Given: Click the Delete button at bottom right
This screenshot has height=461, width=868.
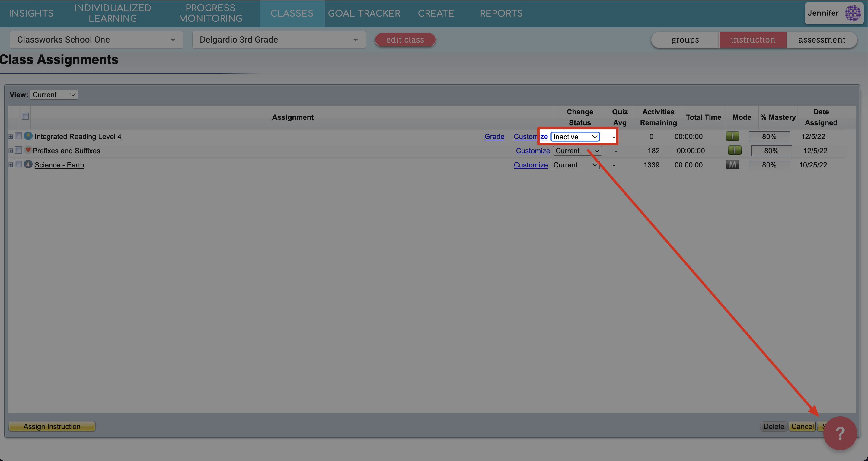Looking at the screenshot, I should tap(774, 426).
